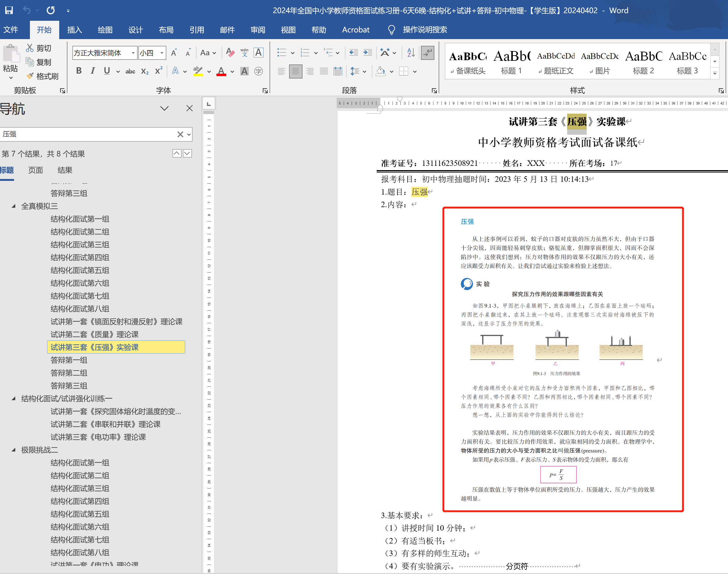728x574 pixels.
Task: Go to next search result arrow
Action: click(187, 154)
